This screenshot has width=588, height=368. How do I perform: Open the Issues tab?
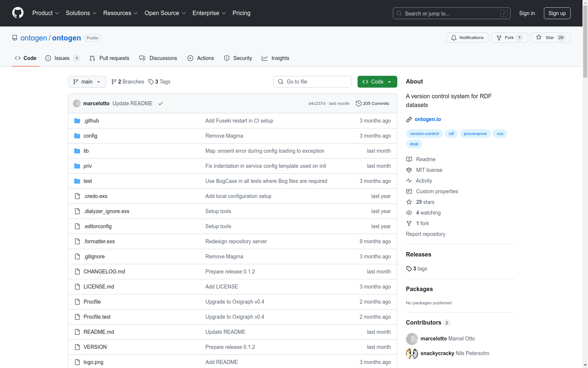pos(62,58)
